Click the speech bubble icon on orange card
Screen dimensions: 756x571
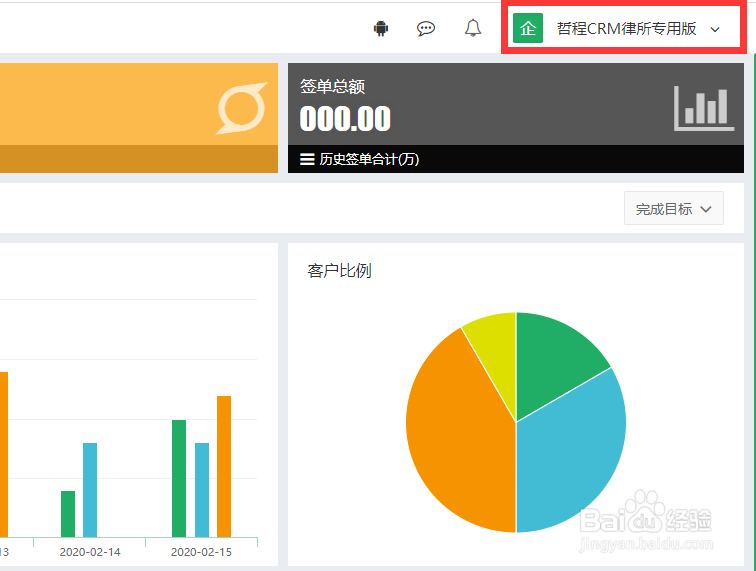(x=242, y=109)
